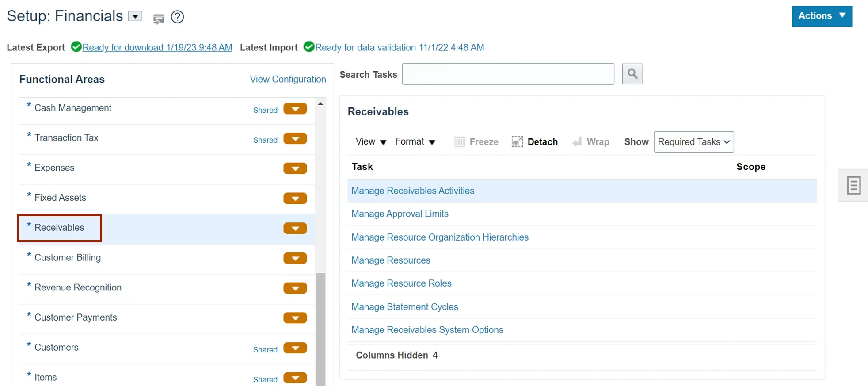This screenshot has width=868, height=386.
Task: Open the Required Tasks Show dropdown
Action: 693,142
